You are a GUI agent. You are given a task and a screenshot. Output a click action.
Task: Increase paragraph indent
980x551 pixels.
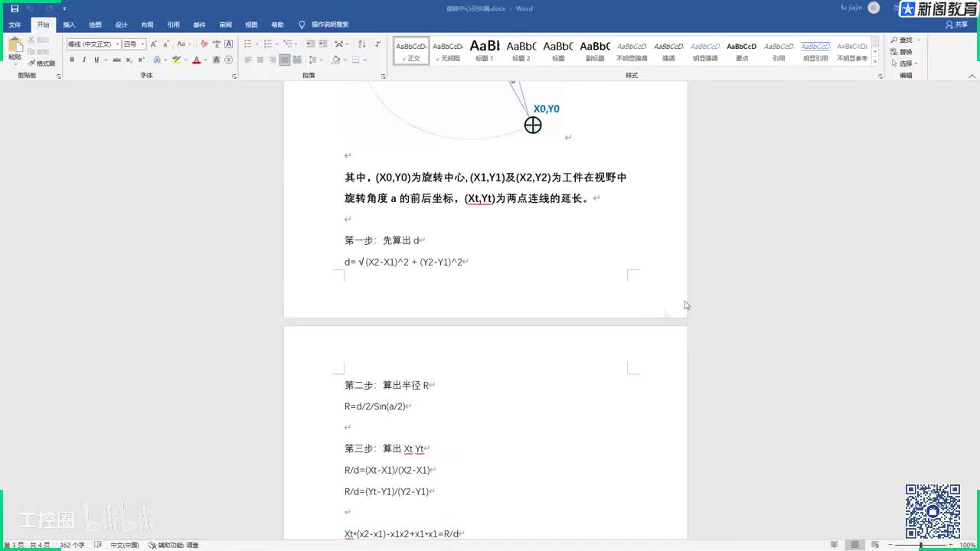[323, 44]
